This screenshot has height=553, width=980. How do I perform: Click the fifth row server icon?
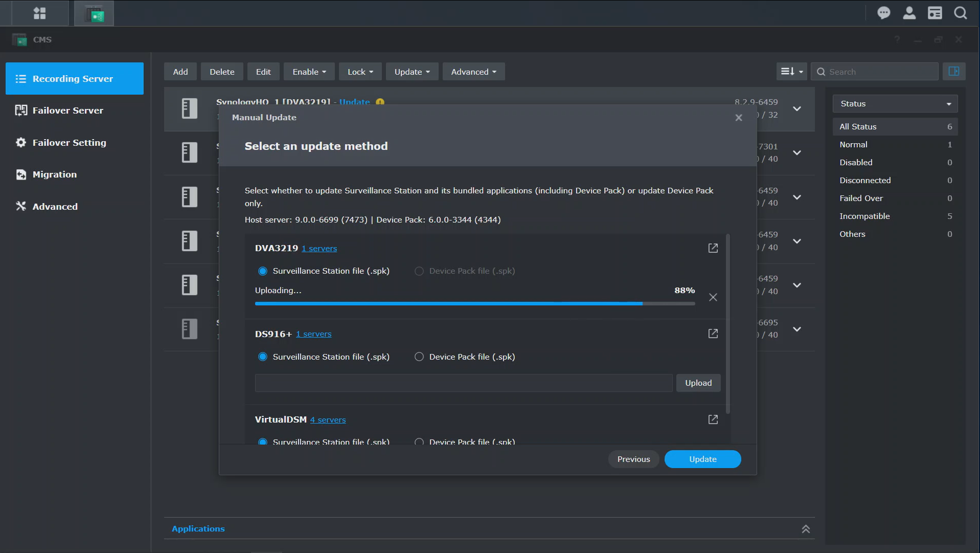click(x=190, y=284)
